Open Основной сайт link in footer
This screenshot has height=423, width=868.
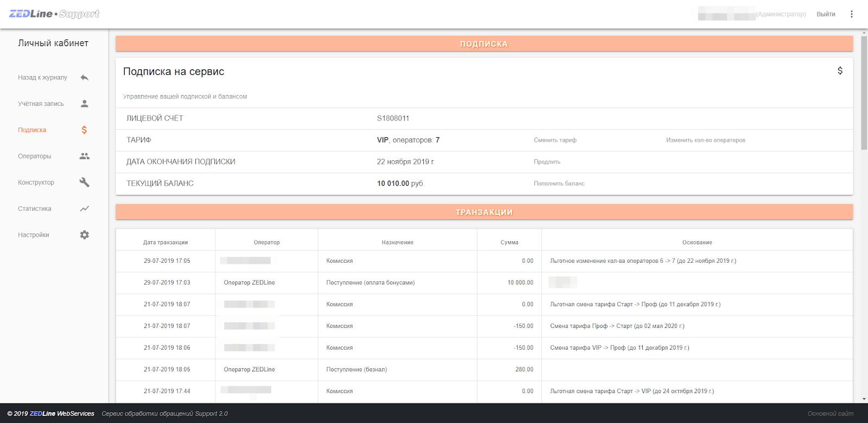pos(830,414)
